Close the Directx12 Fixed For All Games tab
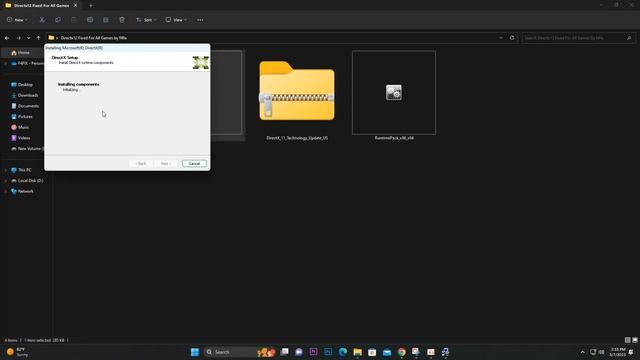 point(75,6)
